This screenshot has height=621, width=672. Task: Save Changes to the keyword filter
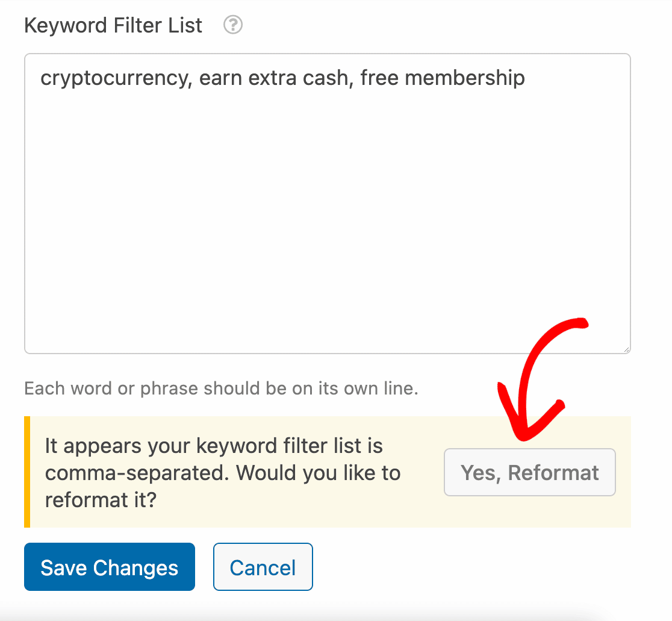(x=110, y=567)
